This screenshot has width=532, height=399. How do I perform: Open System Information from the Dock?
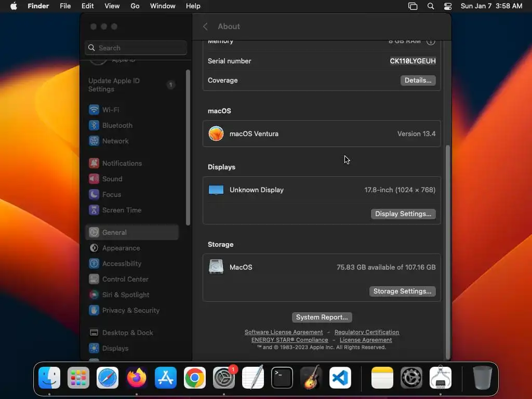(441, 378)
